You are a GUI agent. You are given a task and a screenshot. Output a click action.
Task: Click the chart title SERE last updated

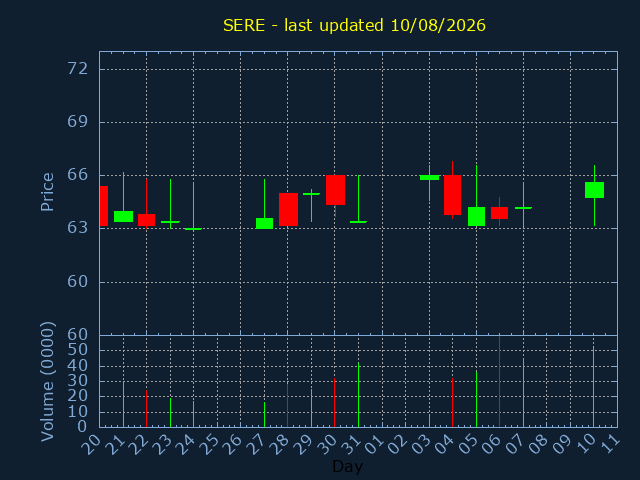(x=354, y=25)
